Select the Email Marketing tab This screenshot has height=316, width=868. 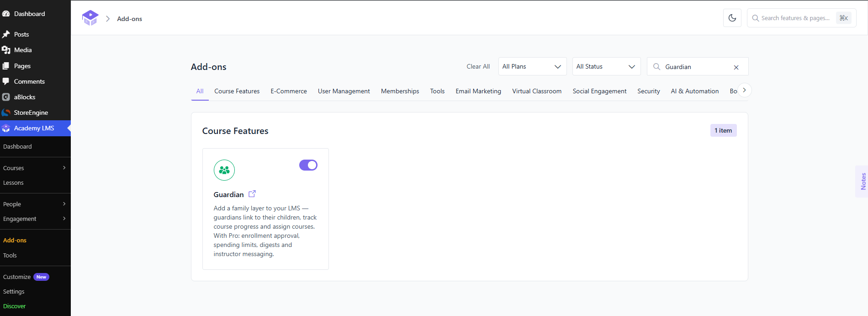478,91
